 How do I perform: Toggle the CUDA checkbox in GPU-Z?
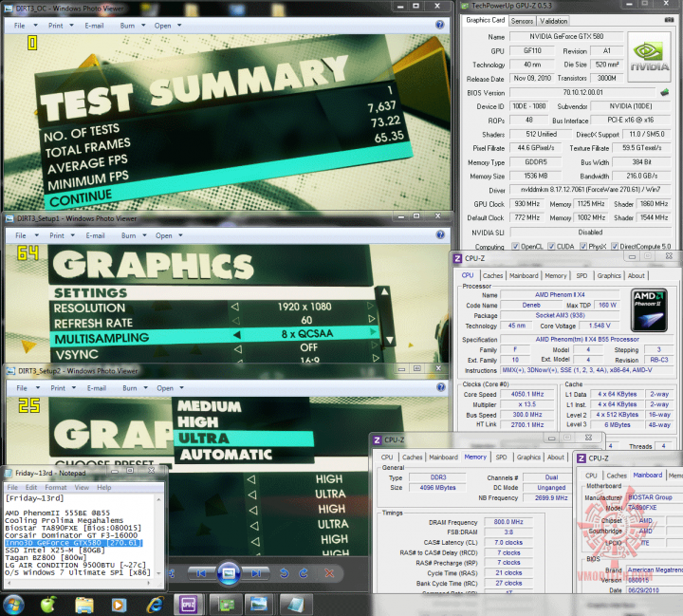551,247
